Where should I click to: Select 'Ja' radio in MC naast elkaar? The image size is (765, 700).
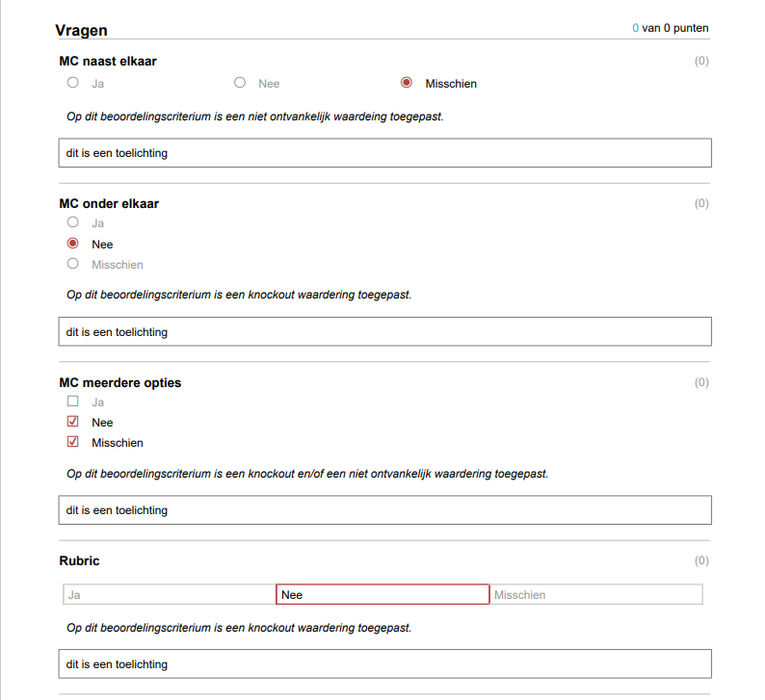(x=72, y=83)
